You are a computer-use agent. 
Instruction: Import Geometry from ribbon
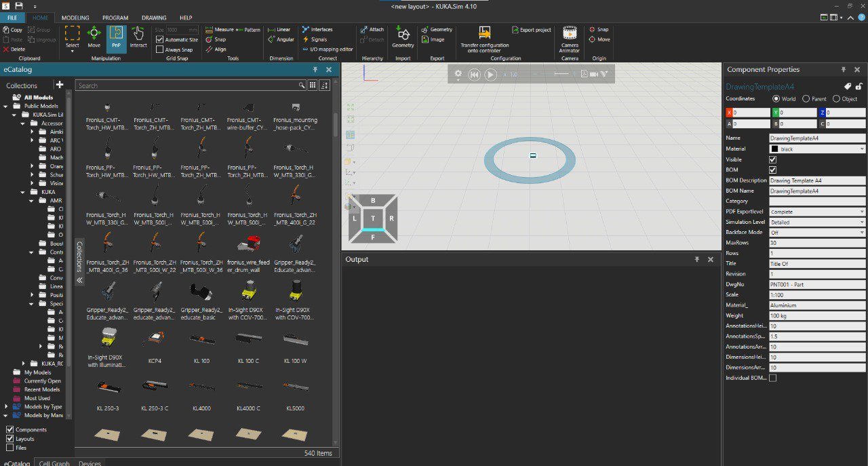(x=403, y=37)
